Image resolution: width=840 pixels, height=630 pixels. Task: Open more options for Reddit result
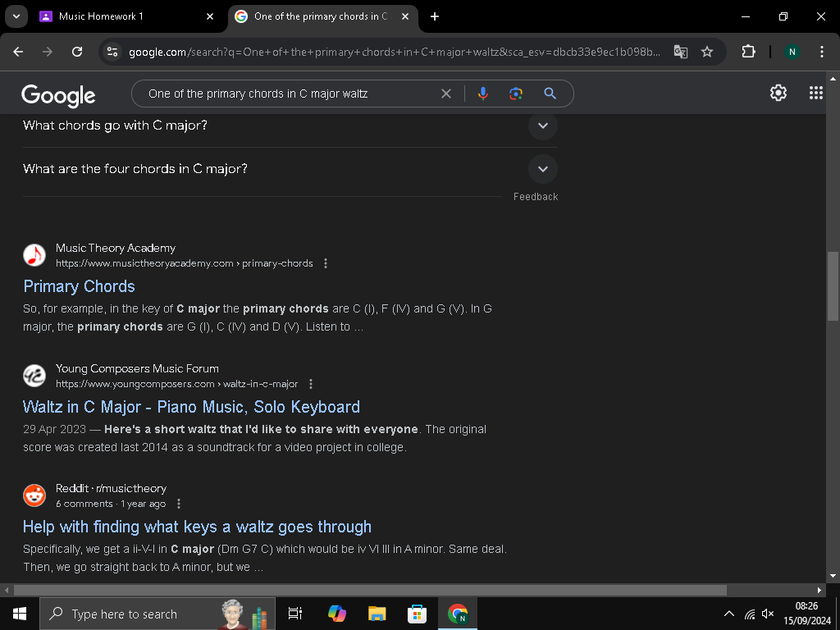[x=179, y=504]
